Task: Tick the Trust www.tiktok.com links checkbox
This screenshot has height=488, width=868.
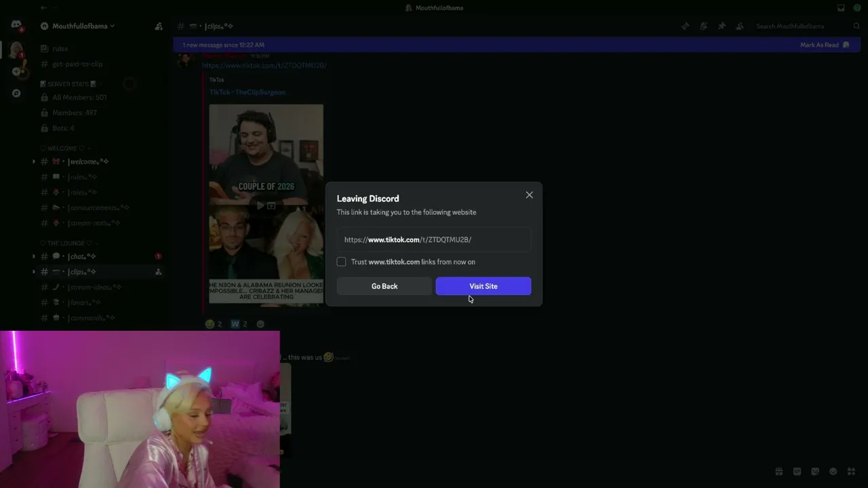Action: pos(342,262)
